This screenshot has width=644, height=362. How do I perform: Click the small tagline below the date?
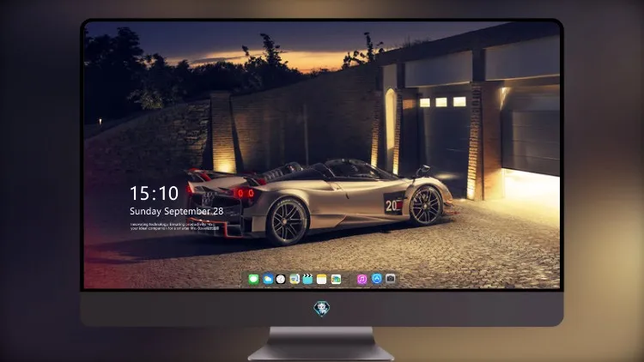tap(174, 226)
